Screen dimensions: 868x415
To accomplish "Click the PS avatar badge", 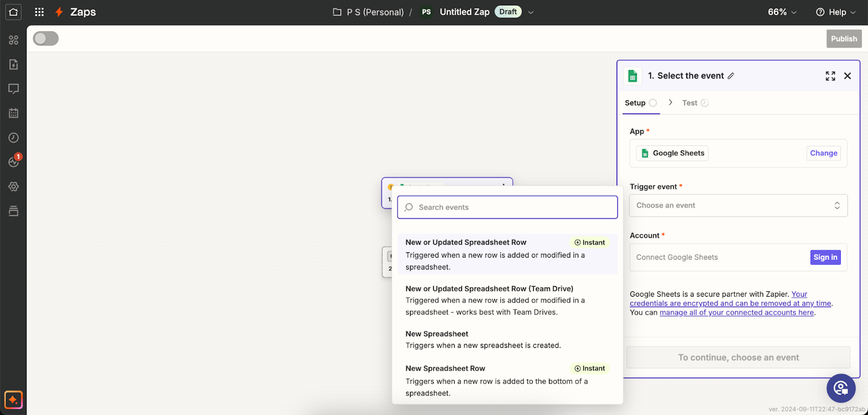I will point(426,12).
